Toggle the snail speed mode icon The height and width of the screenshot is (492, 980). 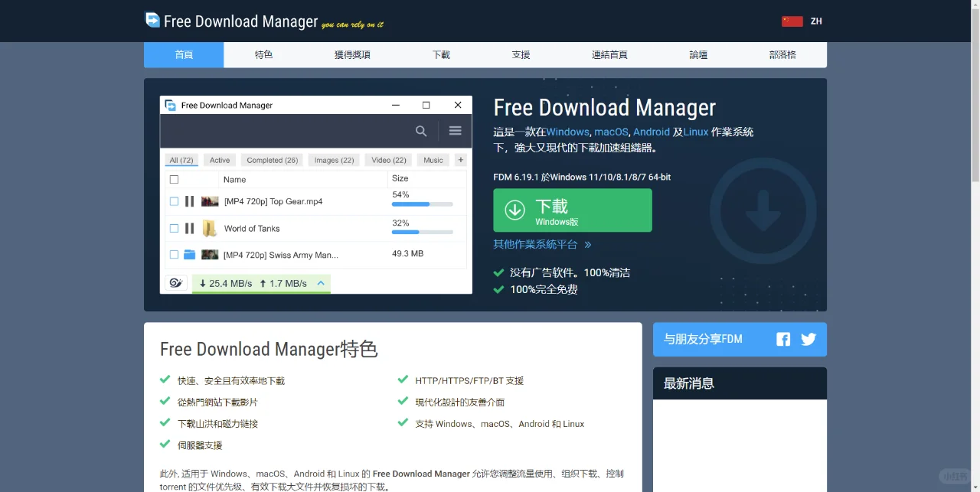point(175,283)
